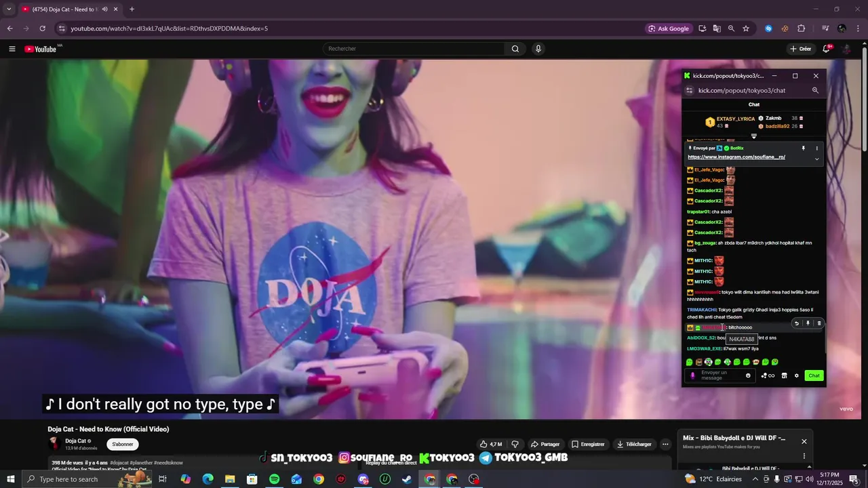This screenshot has height=488, width=868.
Task: Pin the hovered chat message
Action: click(808, 323)
